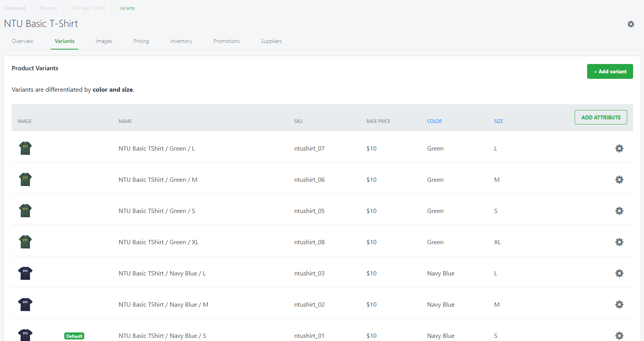
Task: Switch to the Overview tab
Action: (23, 41)
